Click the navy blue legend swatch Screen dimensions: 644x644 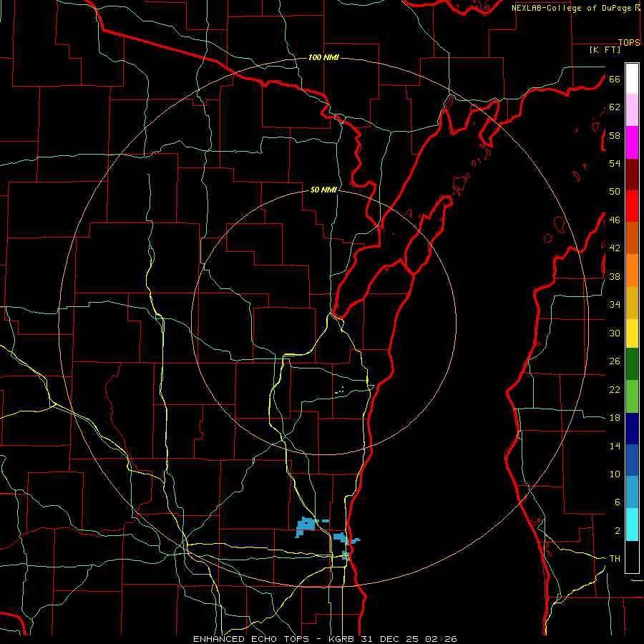[x=632, y=429]
